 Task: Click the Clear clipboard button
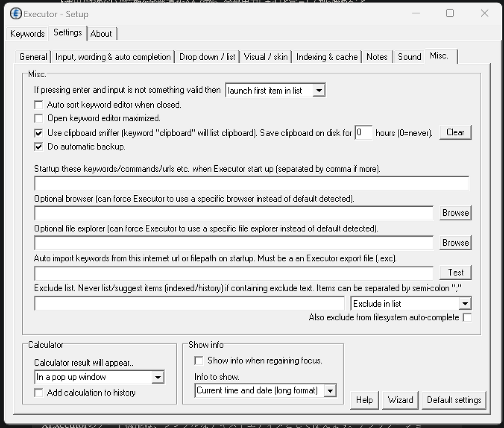455,132
